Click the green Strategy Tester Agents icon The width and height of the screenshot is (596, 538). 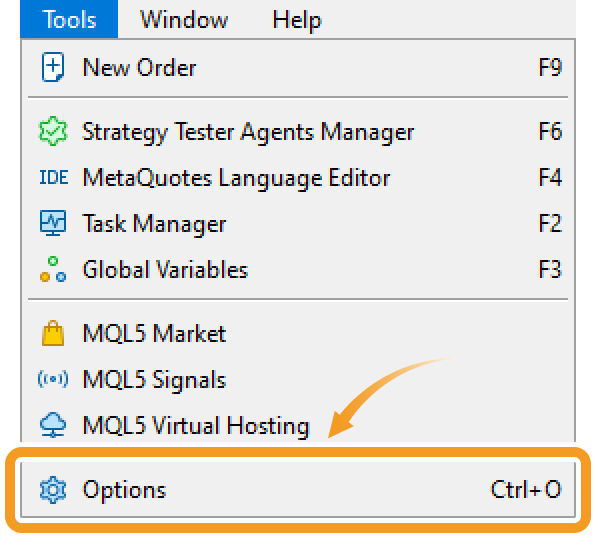53,131
